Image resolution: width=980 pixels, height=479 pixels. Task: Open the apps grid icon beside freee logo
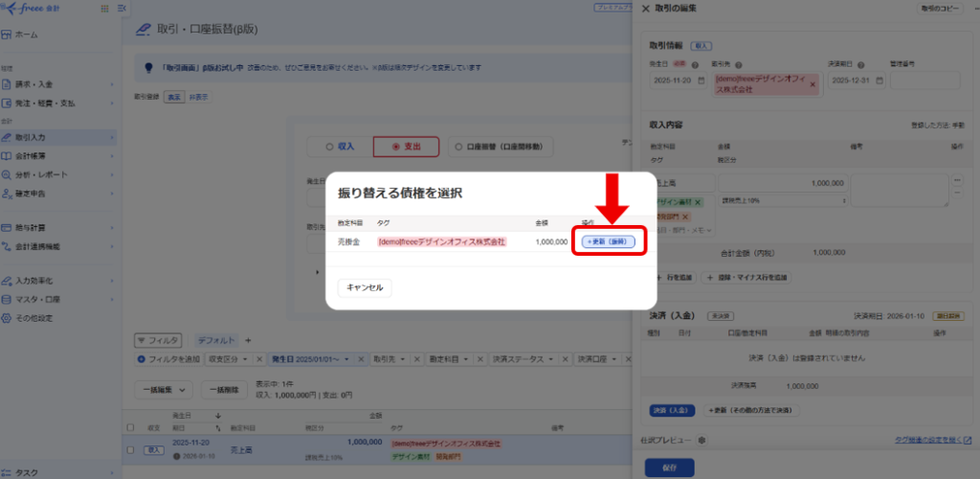(103, 9)
